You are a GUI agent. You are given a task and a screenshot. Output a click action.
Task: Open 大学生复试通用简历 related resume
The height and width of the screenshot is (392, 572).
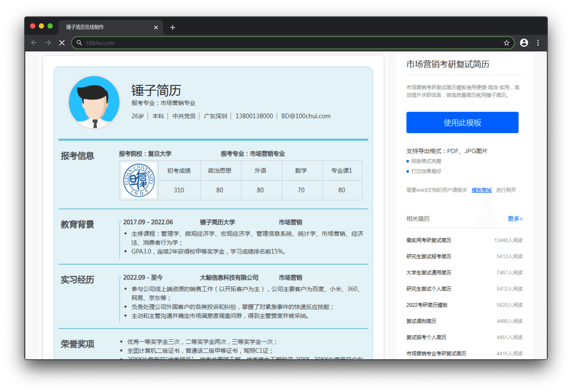coord(429,273)
